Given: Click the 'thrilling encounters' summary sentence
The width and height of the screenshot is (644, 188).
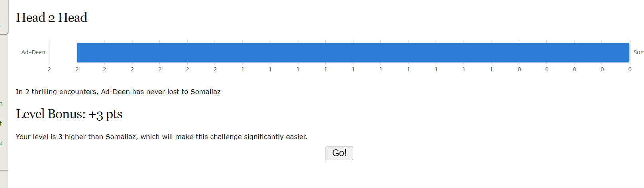Looking at the screenshot, I should click(x=118, y=92).
